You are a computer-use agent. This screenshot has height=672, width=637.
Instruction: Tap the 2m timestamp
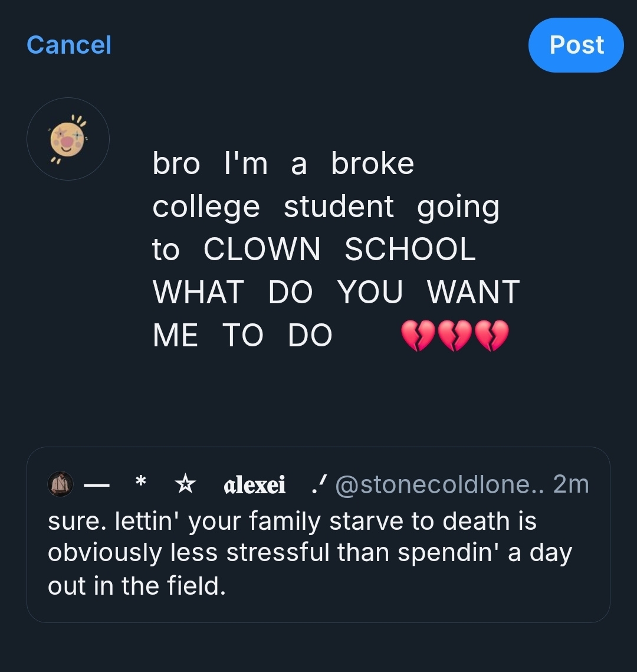(x=571, y=484)
